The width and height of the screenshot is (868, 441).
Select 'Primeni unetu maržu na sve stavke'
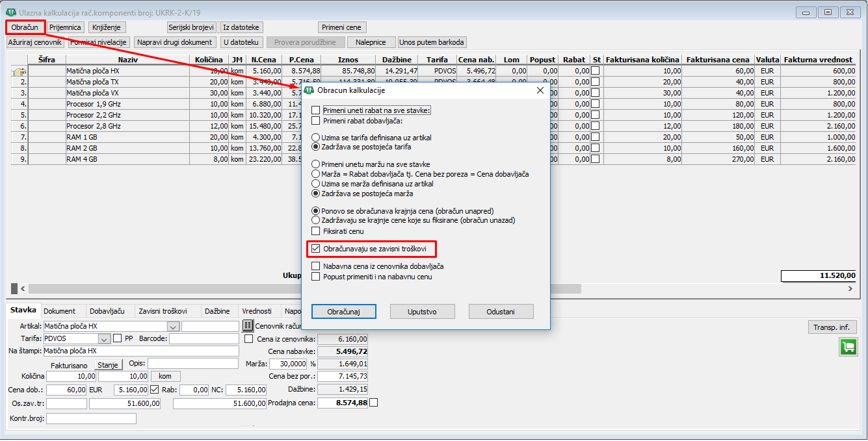pos(316,164)
